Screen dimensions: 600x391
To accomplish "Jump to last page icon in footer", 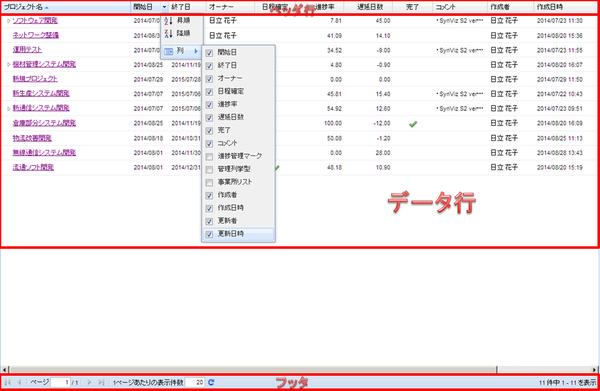I will [x=101, y=382].
